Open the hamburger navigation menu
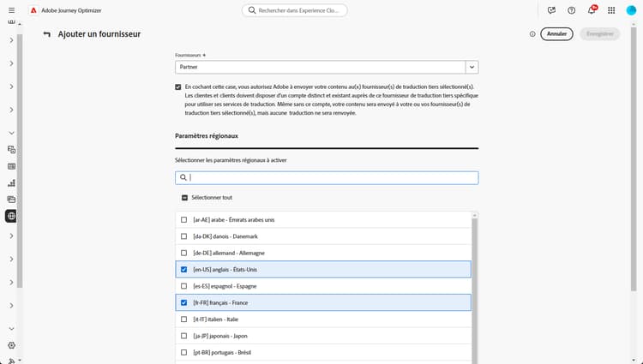 (11, 10)
